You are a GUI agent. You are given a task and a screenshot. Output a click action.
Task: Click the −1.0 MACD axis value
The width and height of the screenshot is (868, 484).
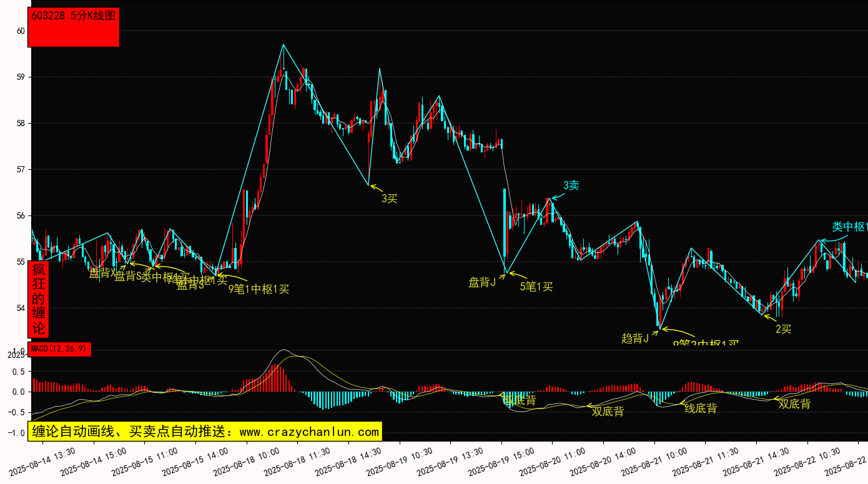(16, 433)
